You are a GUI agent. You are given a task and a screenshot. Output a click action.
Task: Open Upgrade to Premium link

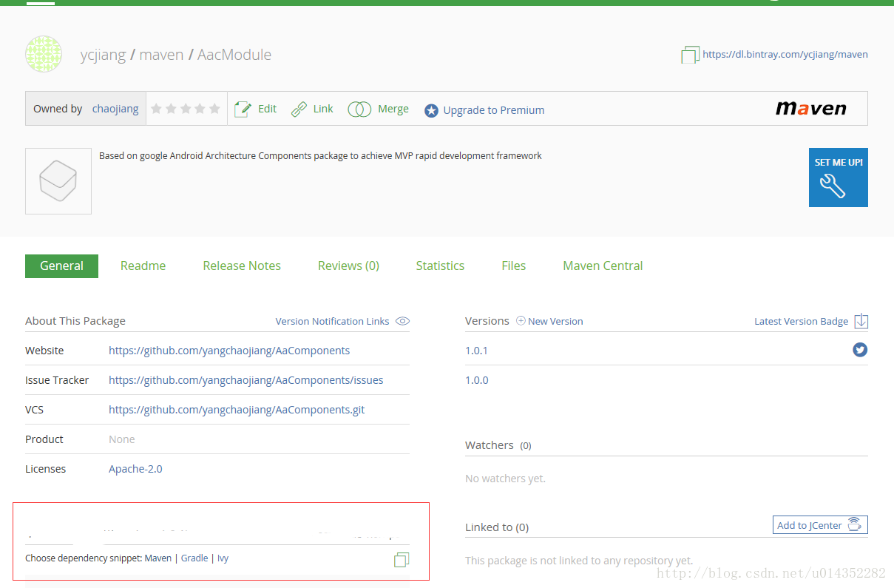(494, 110)
